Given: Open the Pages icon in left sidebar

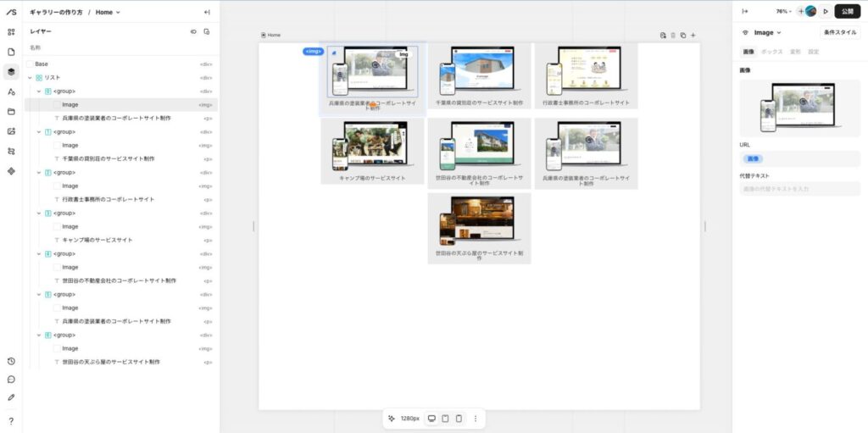Looking at the screenshot, I should (x=11, y=52).
